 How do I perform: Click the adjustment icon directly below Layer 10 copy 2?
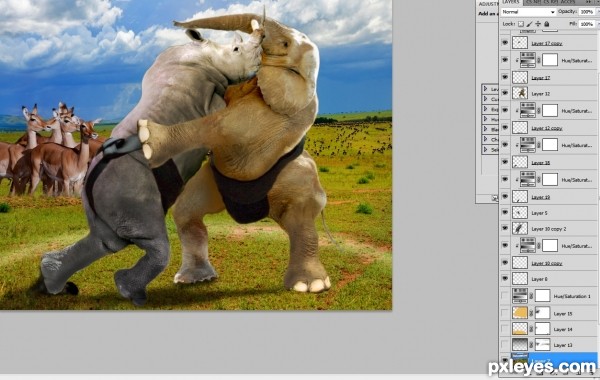[x=528, y=245]
